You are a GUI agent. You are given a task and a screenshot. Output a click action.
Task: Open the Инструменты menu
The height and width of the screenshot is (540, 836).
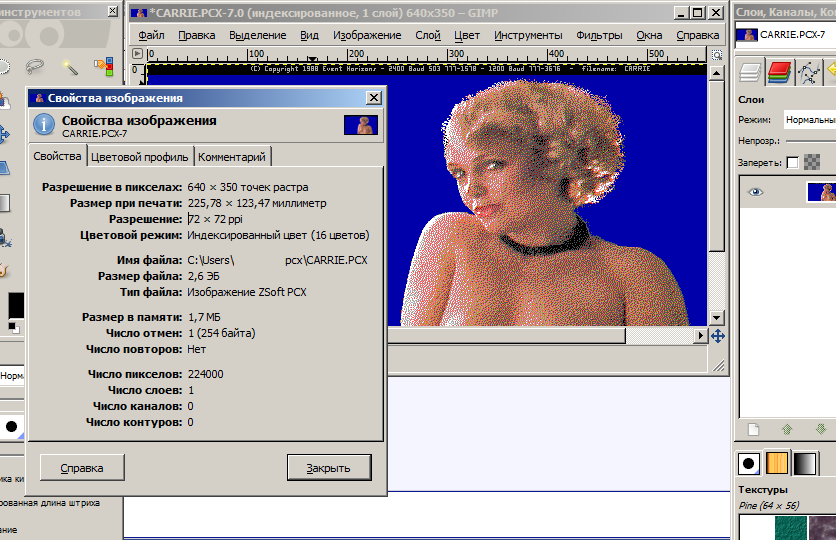528,35
